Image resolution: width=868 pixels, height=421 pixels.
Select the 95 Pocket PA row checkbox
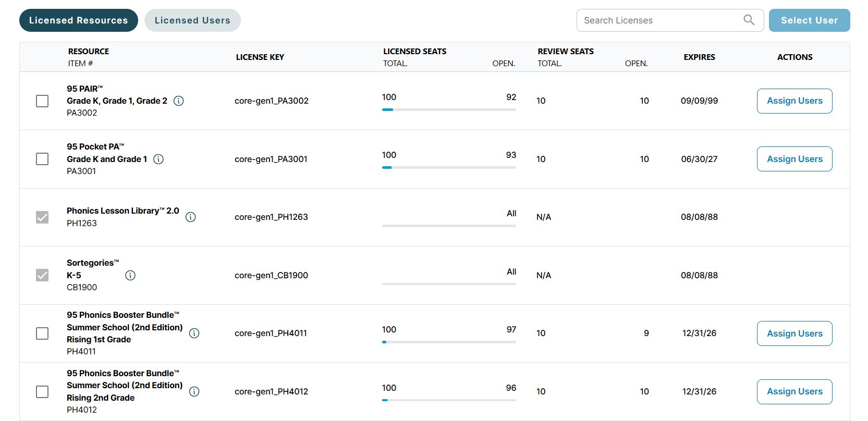[42, 159]
